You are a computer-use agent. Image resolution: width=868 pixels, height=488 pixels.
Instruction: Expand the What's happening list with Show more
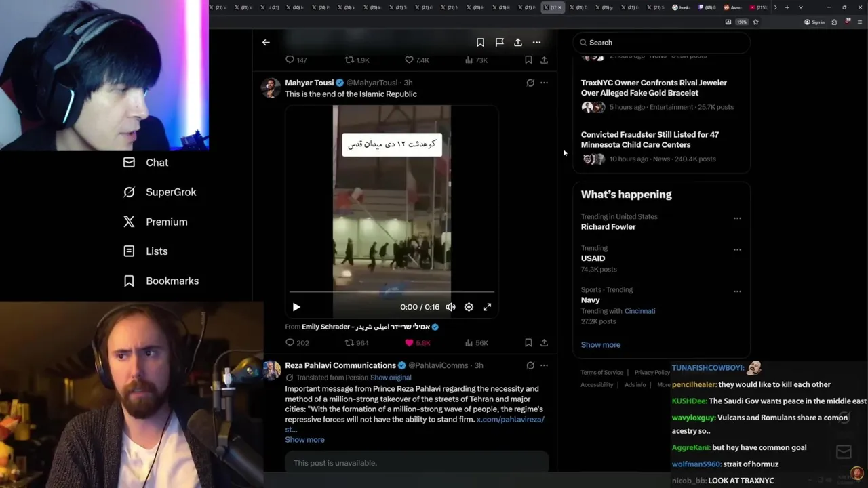pos(600,344)
